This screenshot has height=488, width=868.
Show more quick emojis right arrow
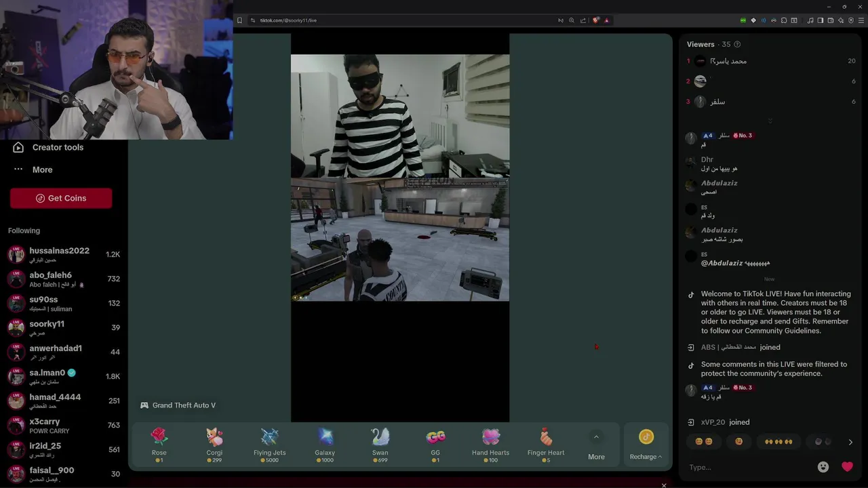click(850, 442)
